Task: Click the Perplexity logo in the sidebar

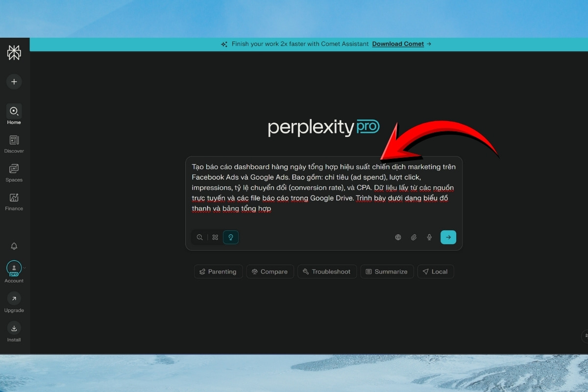Action: pos(14,52)
